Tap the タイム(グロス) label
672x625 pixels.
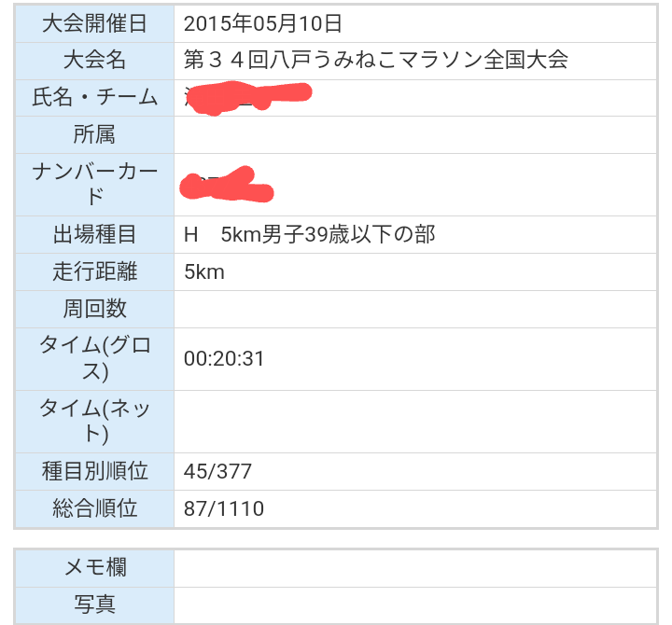tap(94, 358)
